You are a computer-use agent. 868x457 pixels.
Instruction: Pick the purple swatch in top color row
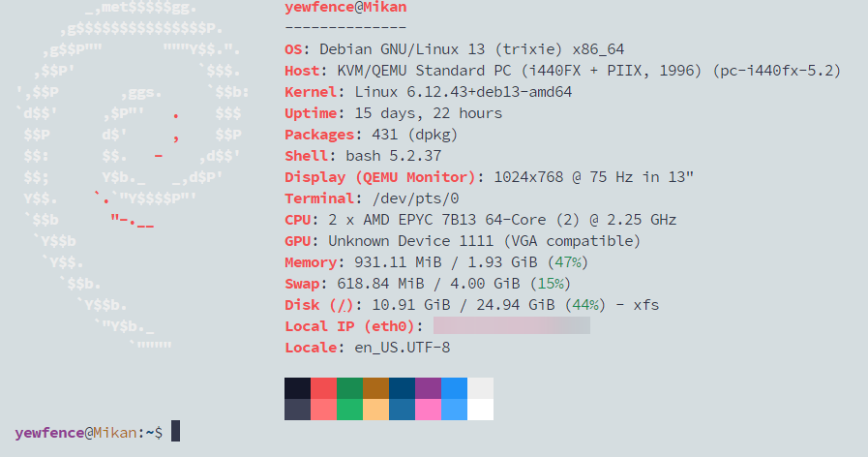(x=428, y=388)
